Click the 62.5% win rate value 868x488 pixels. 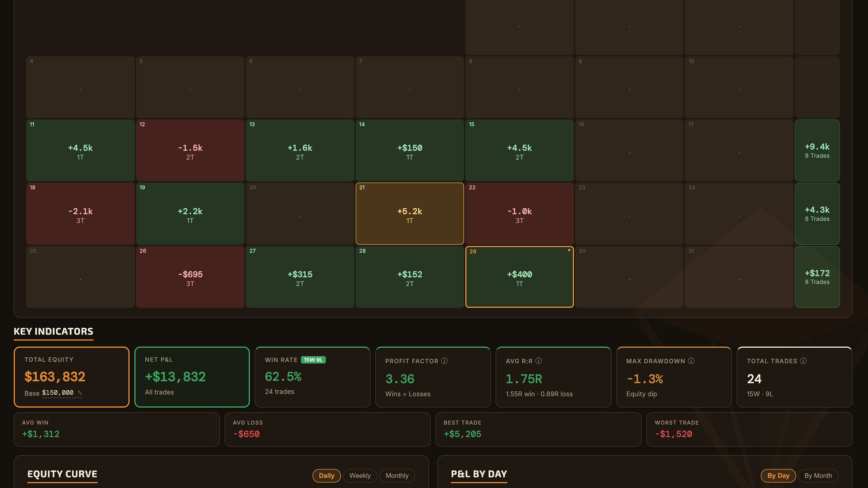click(283, 377)
